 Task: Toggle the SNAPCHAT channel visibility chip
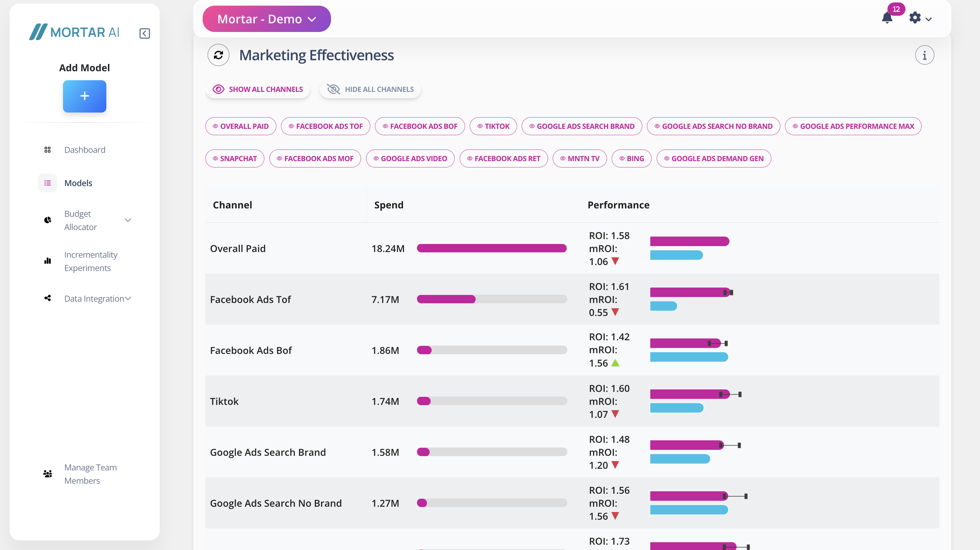pyautogui.click(x=235, y=158)
